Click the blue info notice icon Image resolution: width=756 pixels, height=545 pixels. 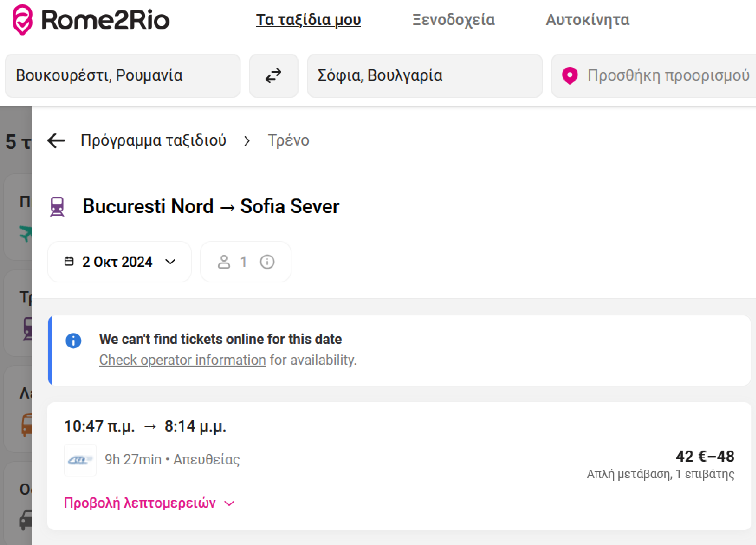point(73,341)
